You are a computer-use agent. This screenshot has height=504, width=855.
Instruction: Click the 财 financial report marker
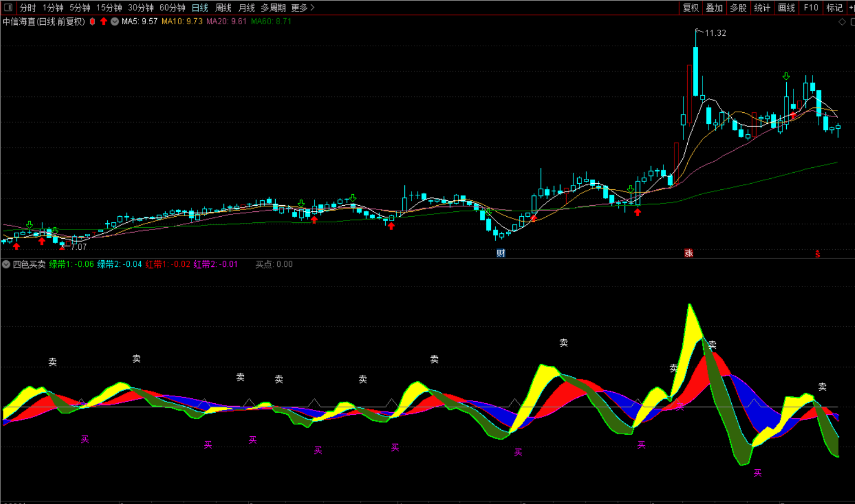click(x=501, y=253)
